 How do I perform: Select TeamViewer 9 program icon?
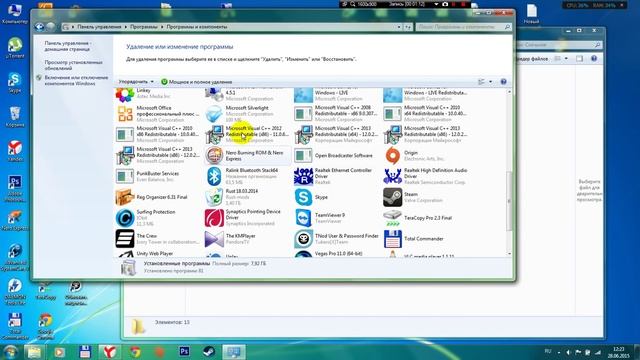(303, 218)
